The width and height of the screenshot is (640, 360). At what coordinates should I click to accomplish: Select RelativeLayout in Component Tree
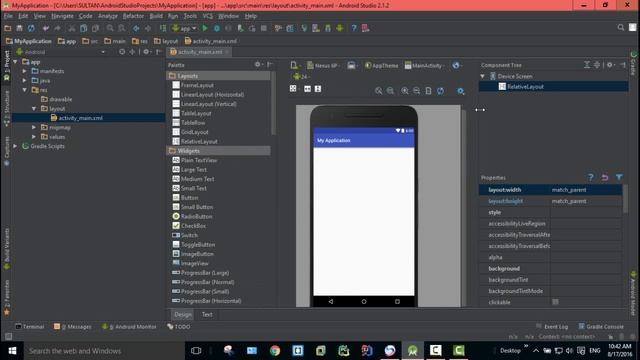point(525,87)
